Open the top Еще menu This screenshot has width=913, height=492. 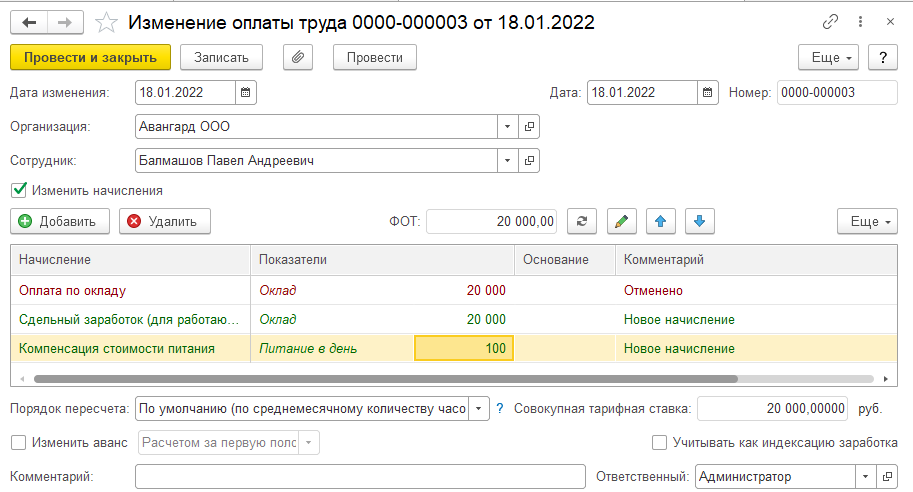pyautogui.click(x=829, y=57)
